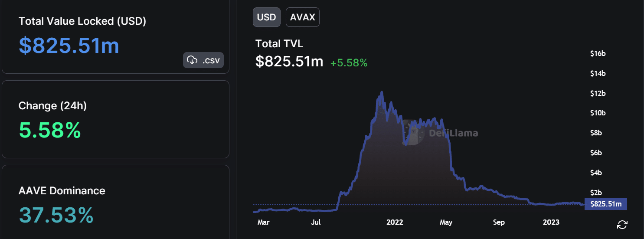The image size is (644, 239).
Task: Click the .csv text label to download
Action: pyautogui.click(x=211, y=60)
